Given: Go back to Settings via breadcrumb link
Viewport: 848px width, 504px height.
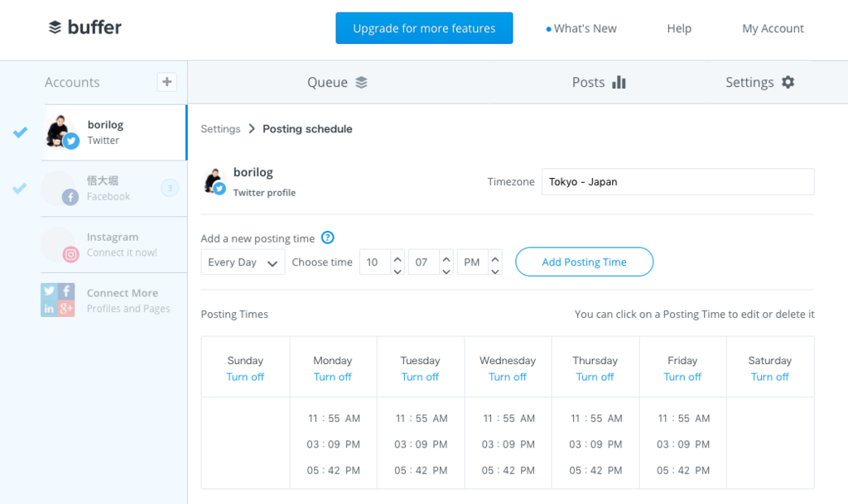Looking at the screenshot, I should coord(220,128).
